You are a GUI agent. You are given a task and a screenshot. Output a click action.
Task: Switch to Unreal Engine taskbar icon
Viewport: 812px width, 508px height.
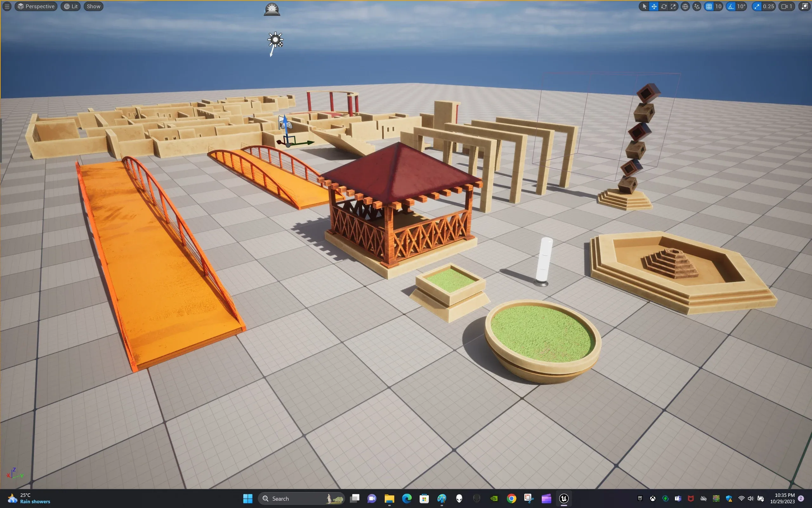pyautogui.click(x=564, y=498)
